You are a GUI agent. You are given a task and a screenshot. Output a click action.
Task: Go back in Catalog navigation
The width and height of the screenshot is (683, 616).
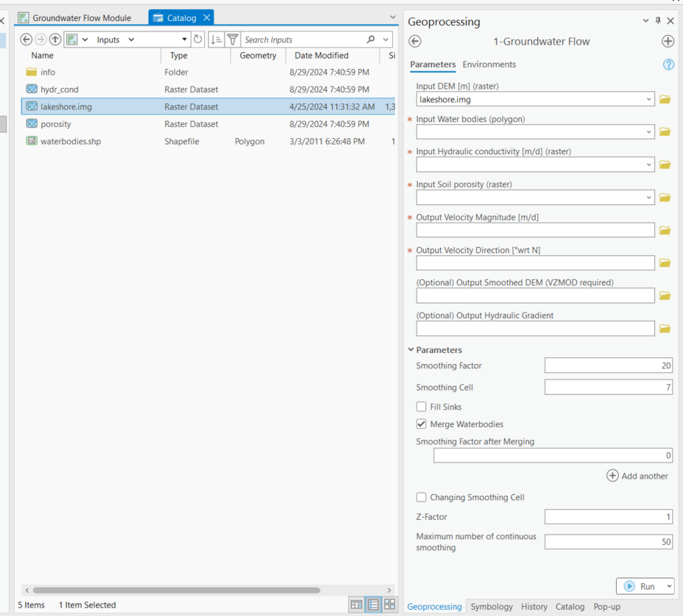(x=26, y=40)
